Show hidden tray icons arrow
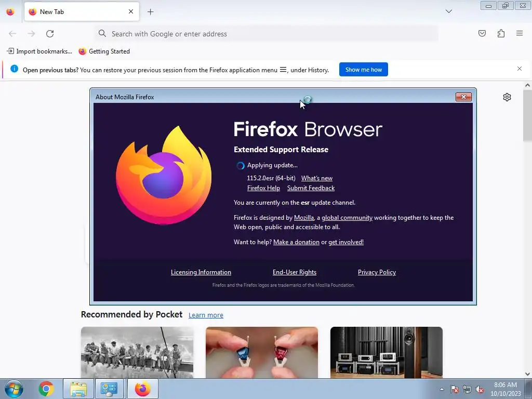The height and width of the screenshot is (399, 532). click(x=442, y=389)
